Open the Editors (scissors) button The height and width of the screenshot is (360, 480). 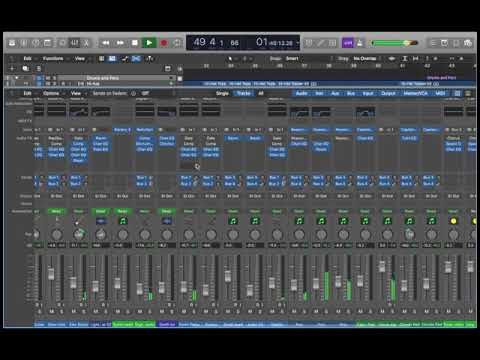86,43
